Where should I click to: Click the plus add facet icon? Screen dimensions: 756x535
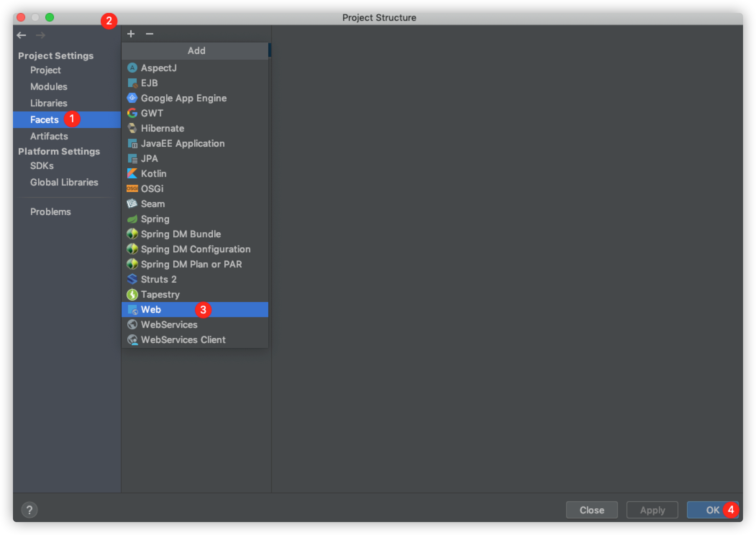tap(131, 34)
